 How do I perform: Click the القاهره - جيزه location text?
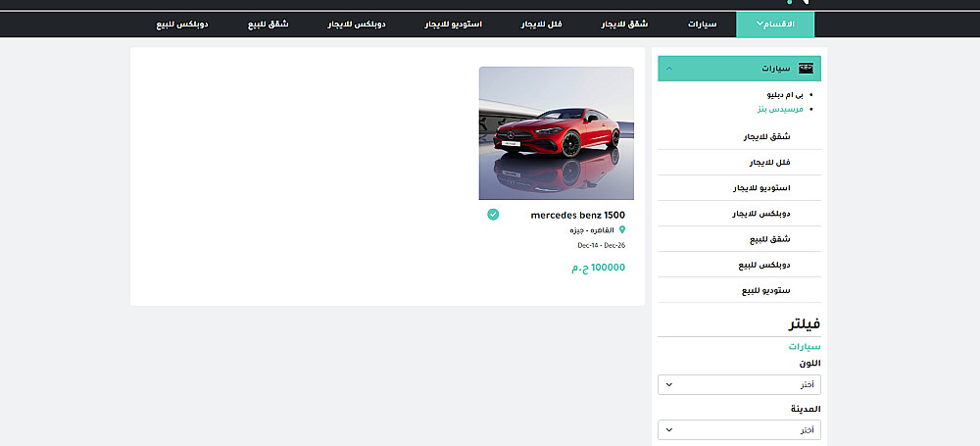click(x=592, y=230)
